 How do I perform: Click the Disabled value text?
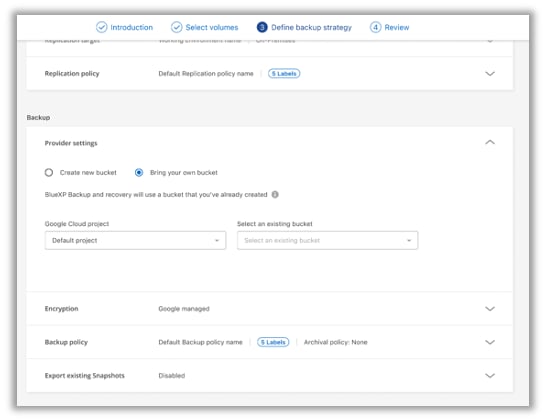172,375
